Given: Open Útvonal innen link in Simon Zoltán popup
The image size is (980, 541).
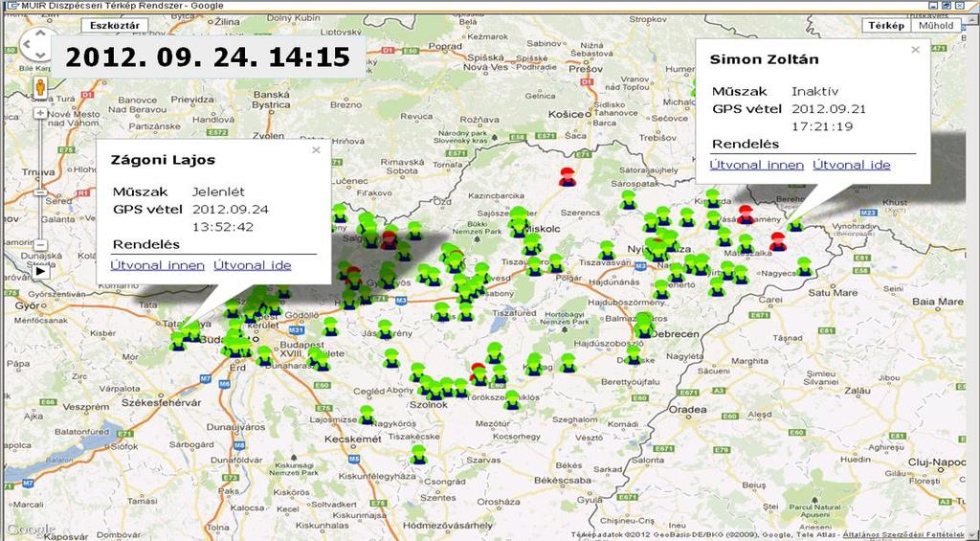Looking at the screenshot, I should (x=757, y=165).
